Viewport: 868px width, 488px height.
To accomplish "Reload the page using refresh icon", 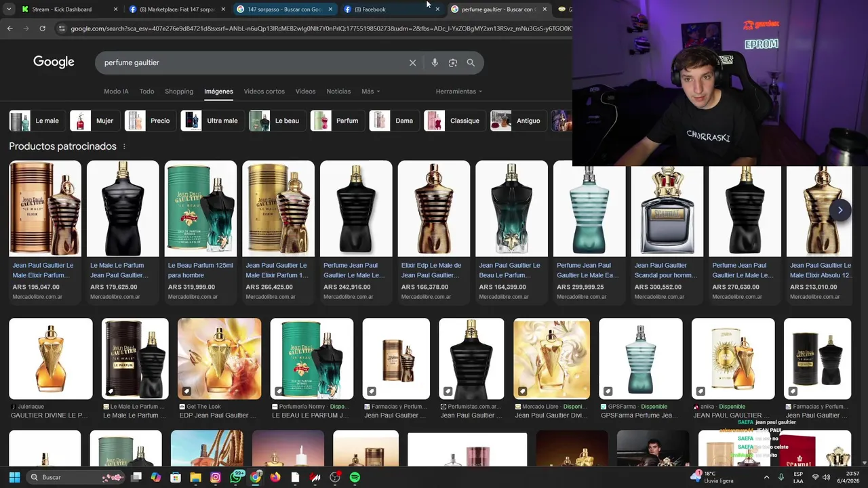I will (42, 28).
